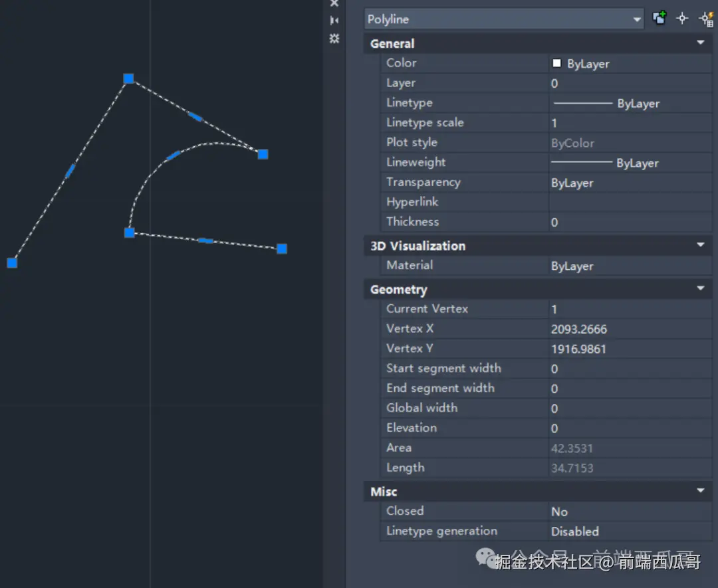Click the Start segment width value
Viewport: 718px width, 588px height.
pos(630,369)
